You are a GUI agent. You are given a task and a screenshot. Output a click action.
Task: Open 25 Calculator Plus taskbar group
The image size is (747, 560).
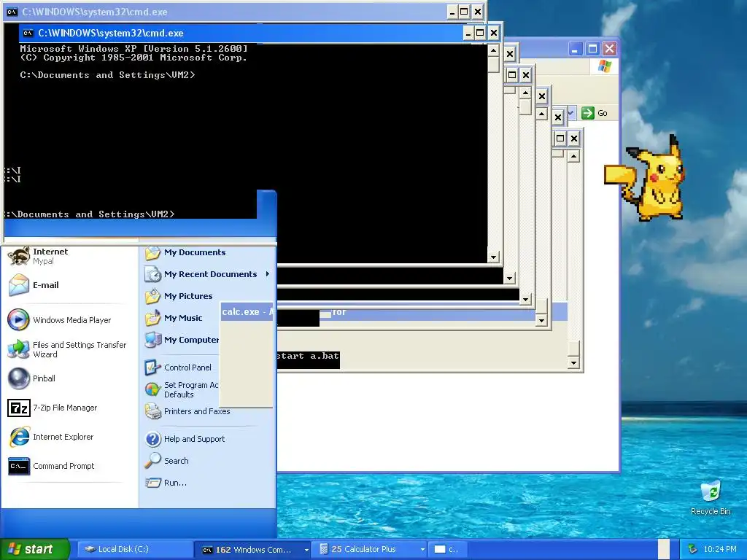(369, 549)
